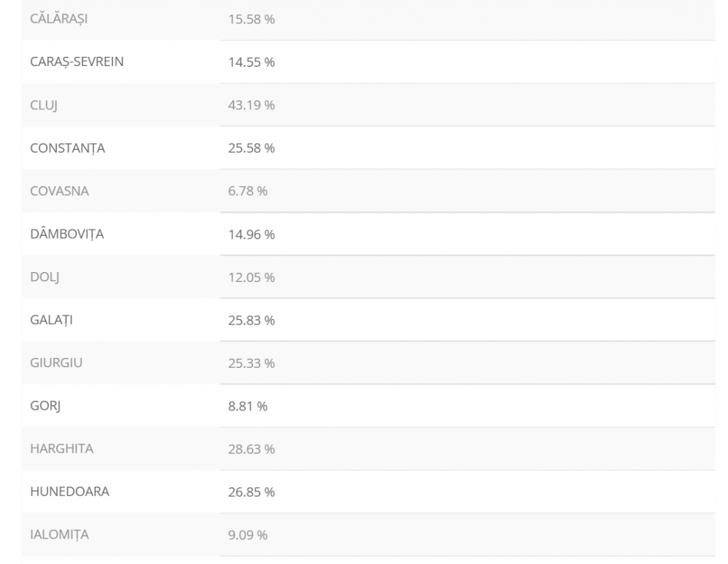Select the 9.09 % percentage value
Screen dimensions: 728x564
click(x=247, y=535)
